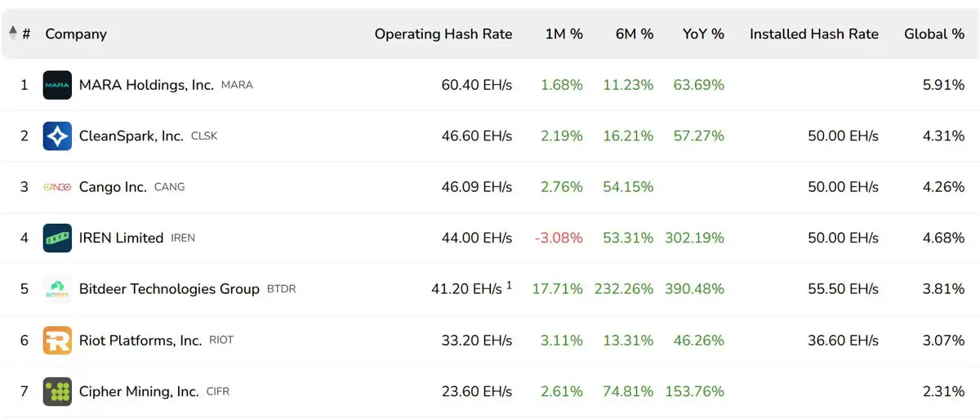Sort by Operating Hash Rate column
The height and width of the screenshot is (419, 980).
pyautogui.click(x=443, y=34)
